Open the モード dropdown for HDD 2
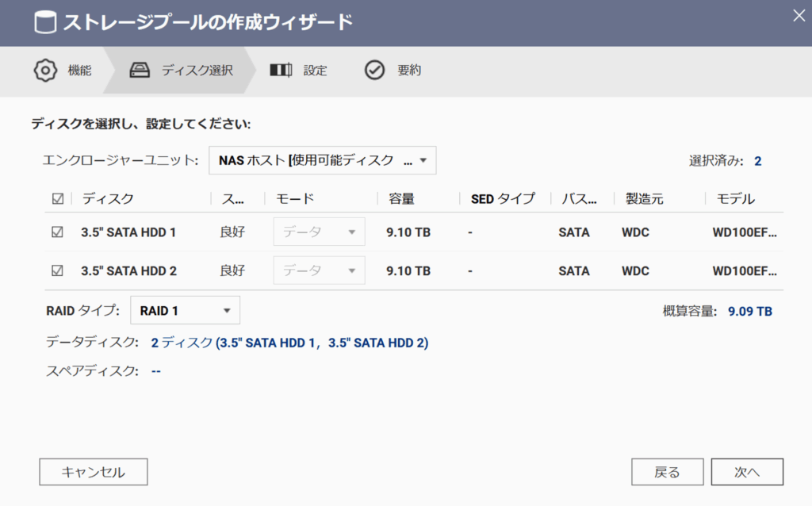The width and height of the screenshot is (812, 506). 319,270
